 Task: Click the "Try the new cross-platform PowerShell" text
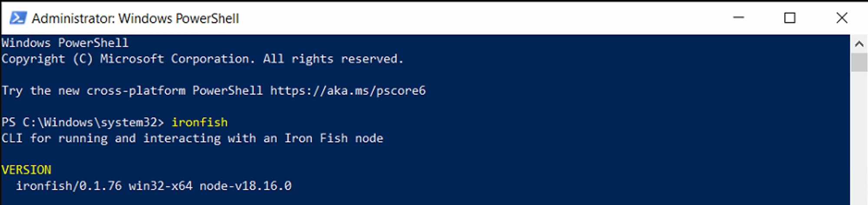point(132,91)
